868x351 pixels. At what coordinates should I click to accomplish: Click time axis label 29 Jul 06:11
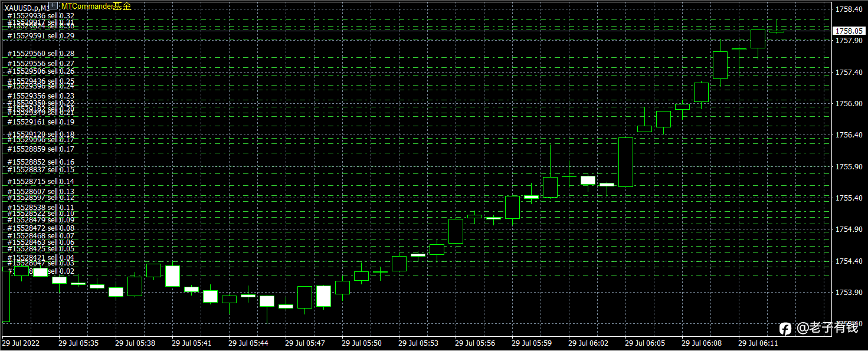758,343
